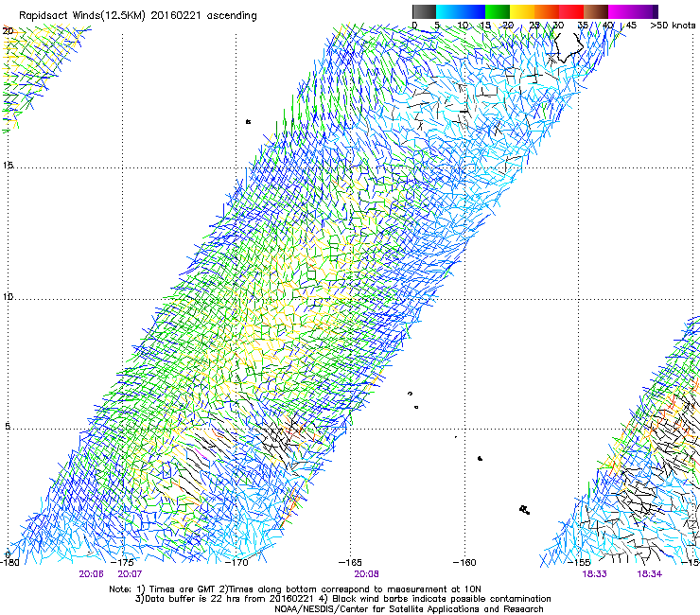This screenshot has width=700, height=615.
Task: Click the longitude '-155' axis label
Action: pyautogui.click(x=579, y=562)
